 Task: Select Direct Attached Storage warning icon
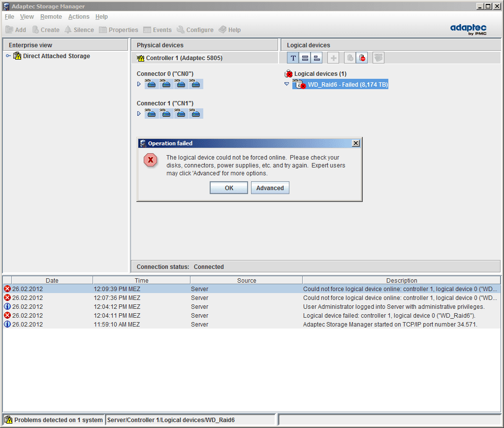pyautogui.click(x=17, y=56)
